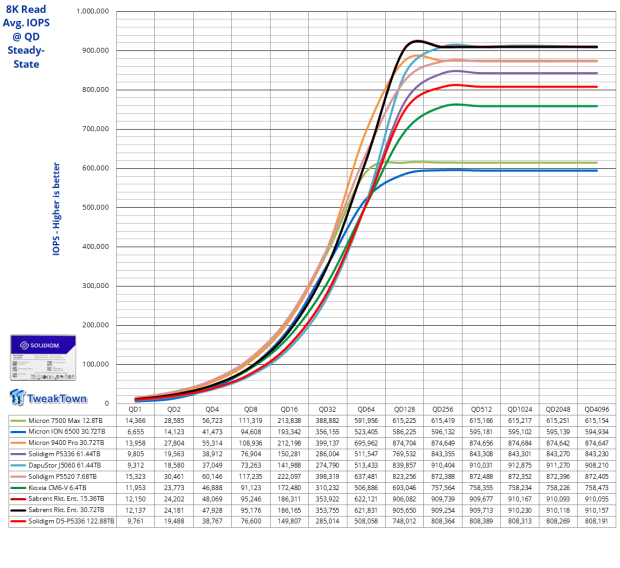Click the QD2048 column header
The height and width of the screenshot is (568, 620).
(x=558, y=409)
